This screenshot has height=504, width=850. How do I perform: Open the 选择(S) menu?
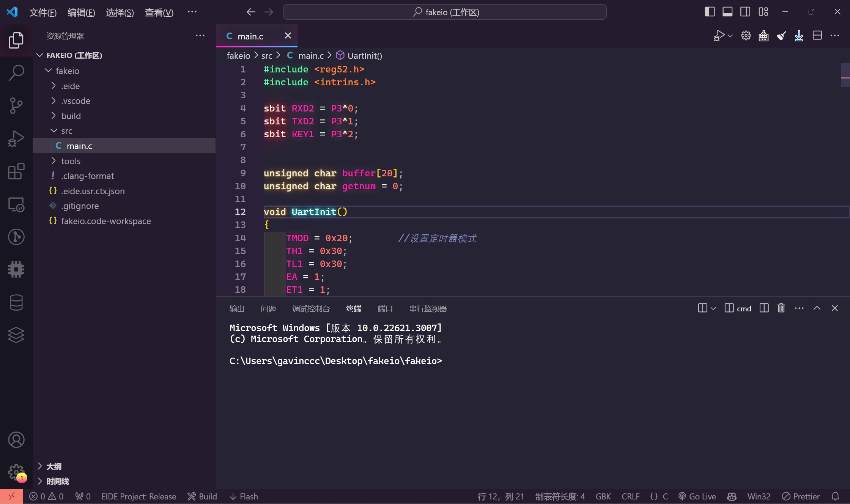(x=120, y=13)
